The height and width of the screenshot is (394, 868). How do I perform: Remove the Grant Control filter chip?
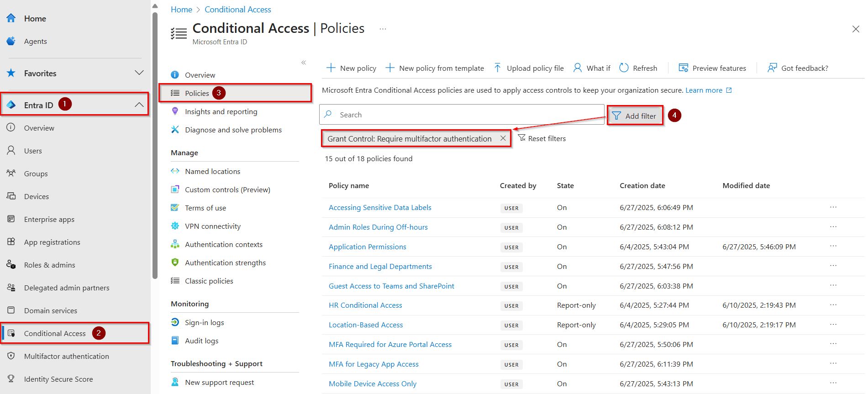pyautogui.click(x=503, y=138)
